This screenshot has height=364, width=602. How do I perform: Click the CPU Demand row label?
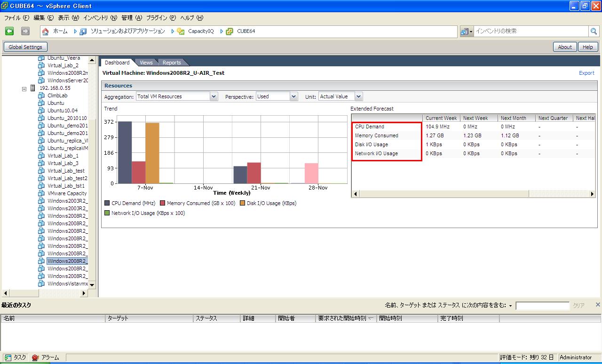[x=370, y=127]
